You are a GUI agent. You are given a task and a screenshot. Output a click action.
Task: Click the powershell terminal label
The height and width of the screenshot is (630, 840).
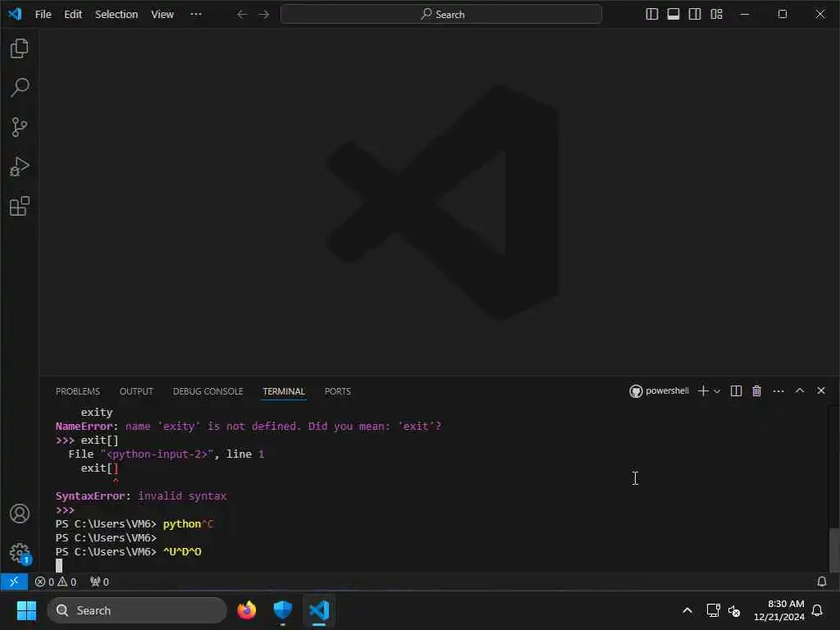click(x=659, y=391)
